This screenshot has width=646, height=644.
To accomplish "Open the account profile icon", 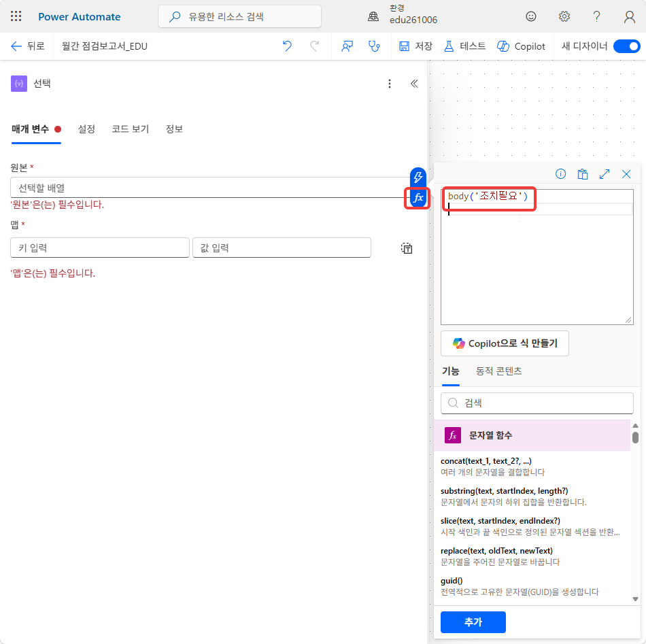I will pyautogui.click(x=630, y=16).
